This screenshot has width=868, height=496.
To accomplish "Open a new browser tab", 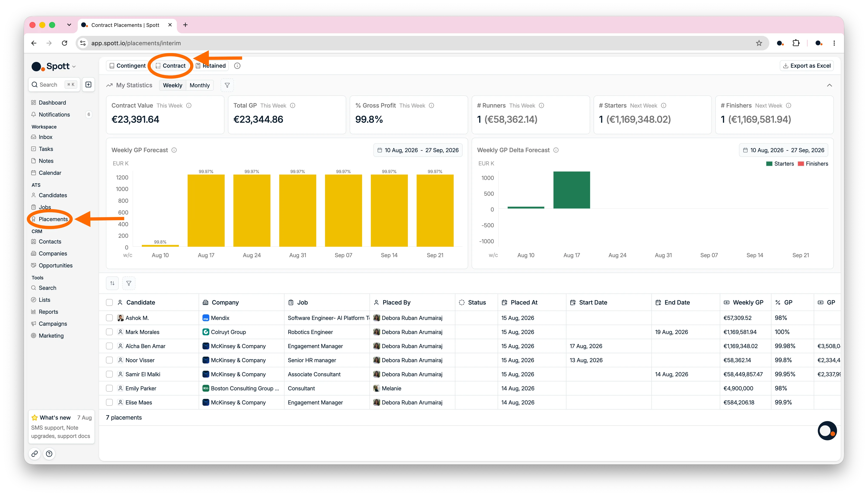I will (185, 25).
